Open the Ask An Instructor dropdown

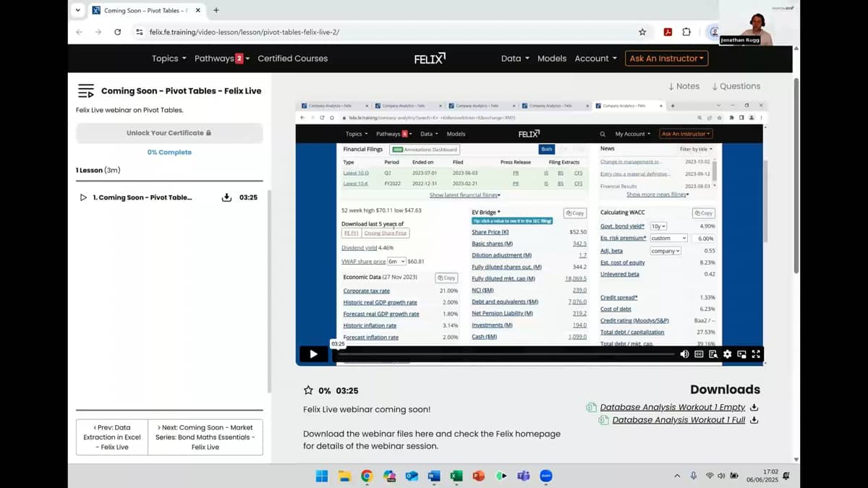666,59
